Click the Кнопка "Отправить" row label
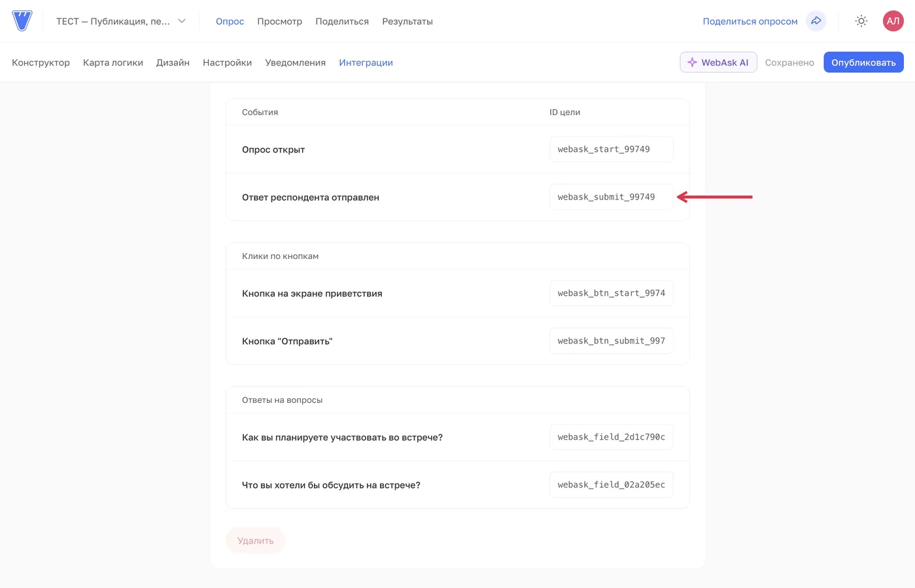This screenshot has width=915, height=588. [287, 341]
